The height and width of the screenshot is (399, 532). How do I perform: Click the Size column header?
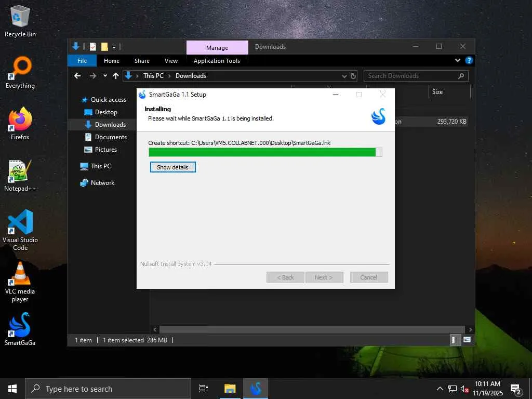[450, 92]
